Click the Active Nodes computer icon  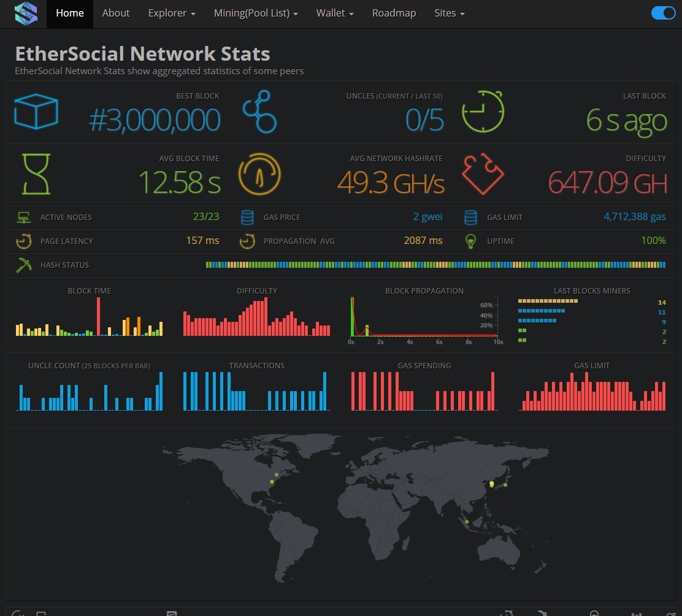[24, 218]
